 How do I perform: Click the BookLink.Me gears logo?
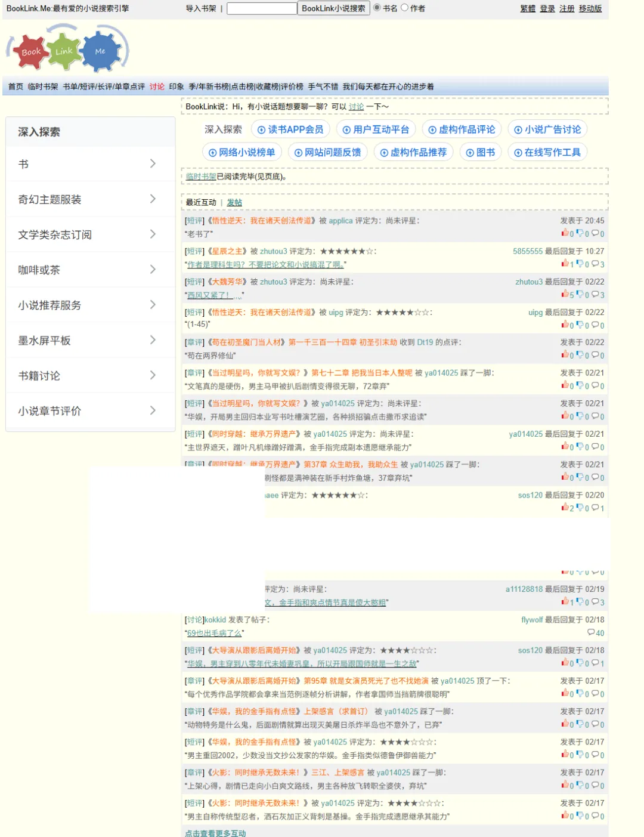[x=67, y=50]
